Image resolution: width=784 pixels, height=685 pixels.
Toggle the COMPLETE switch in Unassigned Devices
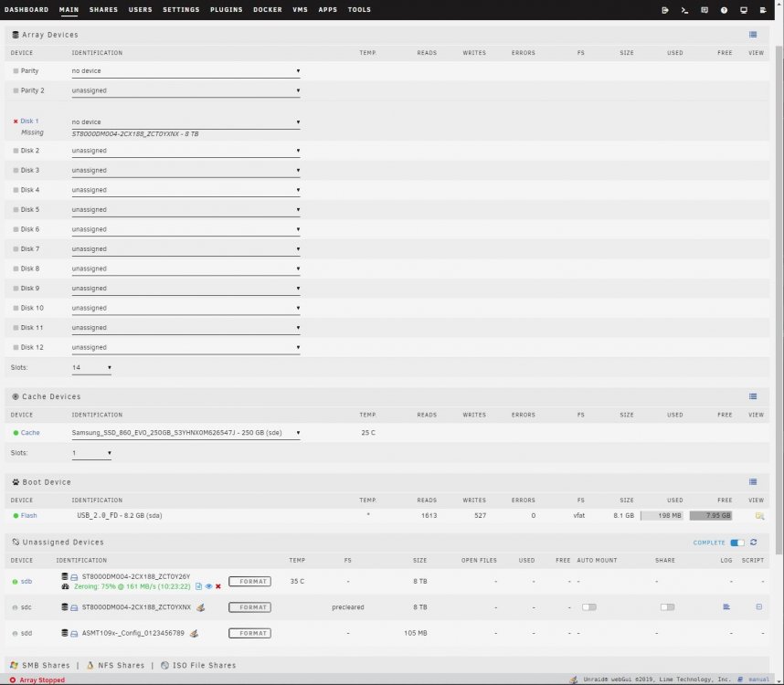[737, 543]
